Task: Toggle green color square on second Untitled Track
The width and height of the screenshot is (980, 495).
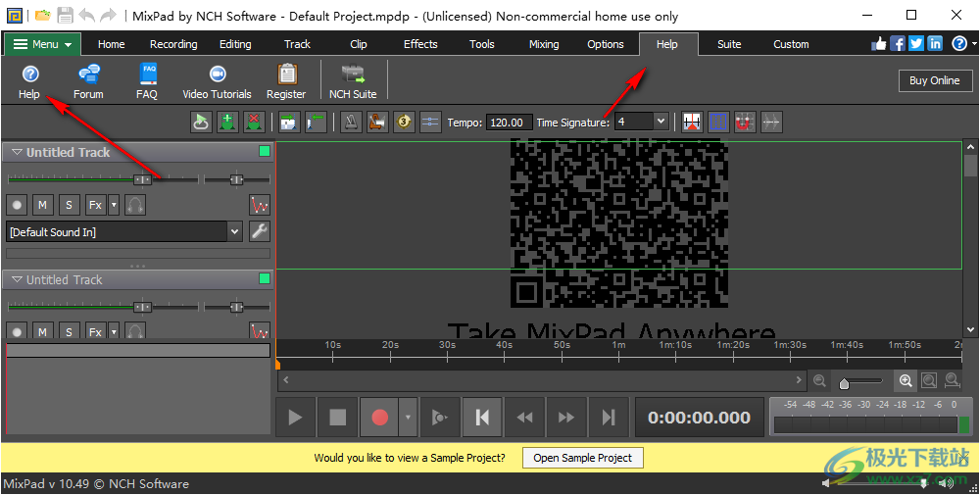Action: [x=265, y=278]
